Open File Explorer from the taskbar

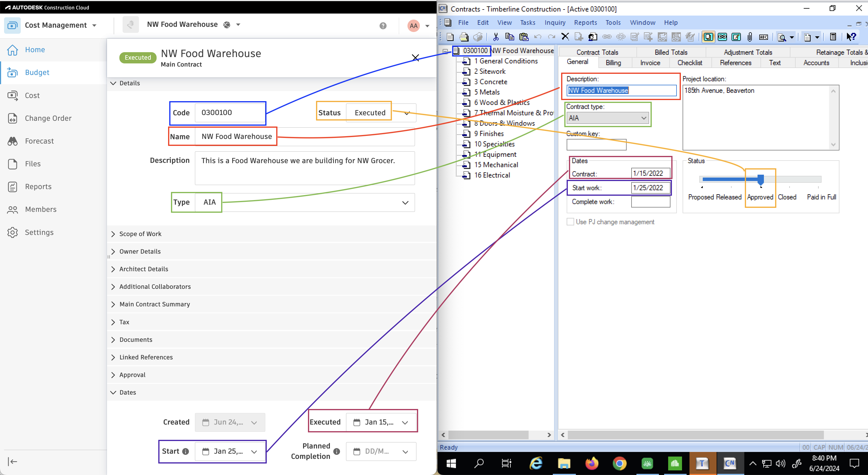(564, 463)
